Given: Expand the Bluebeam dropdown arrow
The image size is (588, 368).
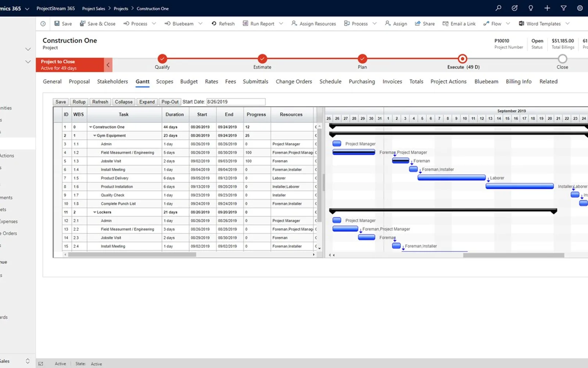Looking at the screenshot, I should [x=200, y=24].
